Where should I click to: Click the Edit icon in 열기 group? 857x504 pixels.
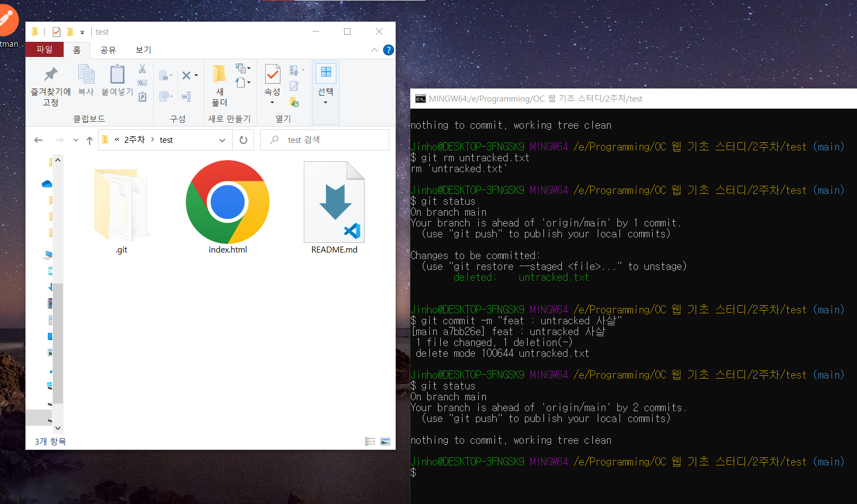(x=294, y=86)
